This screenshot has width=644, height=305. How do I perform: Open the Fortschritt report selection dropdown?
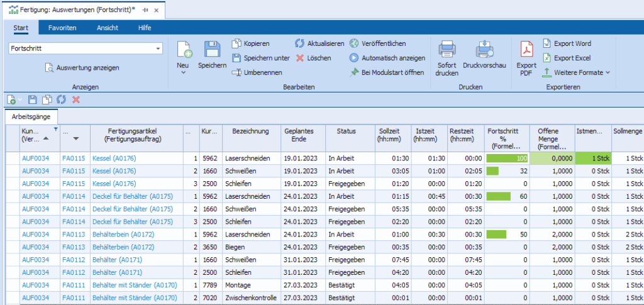coord(157,48)
